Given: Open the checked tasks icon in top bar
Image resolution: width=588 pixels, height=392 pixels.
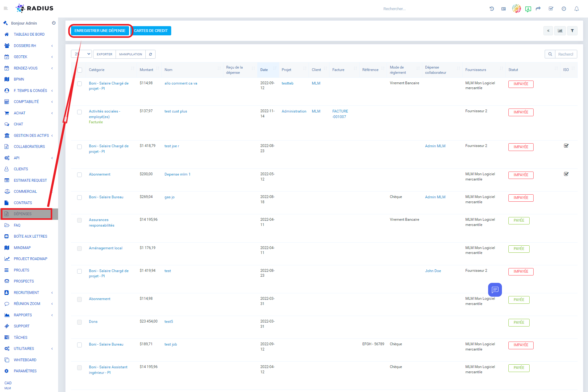Looking at the screenshot, I should point(551,9).
